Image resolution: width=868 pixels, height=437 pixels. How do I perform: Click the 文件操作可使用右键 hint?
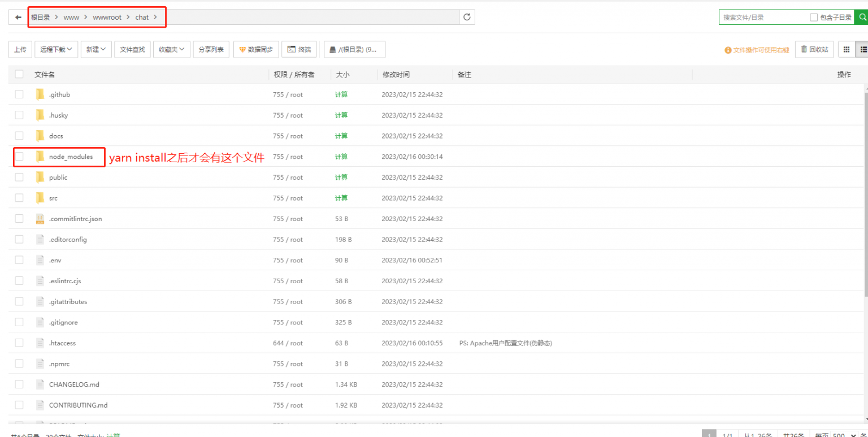(757, 50)
